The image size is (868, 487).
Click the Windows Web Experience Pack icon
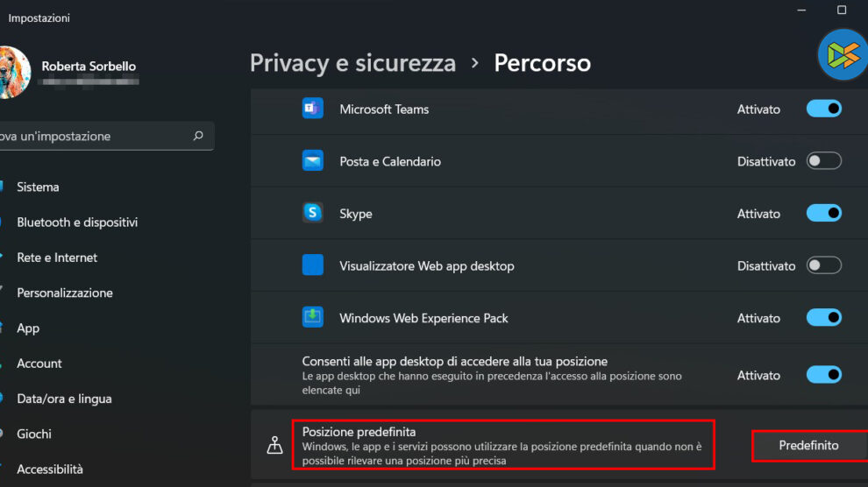pos(313,318)
